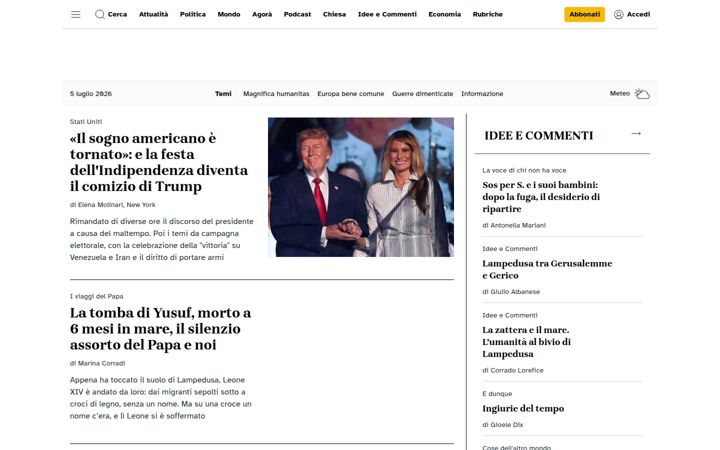Click the date 5 luglio 2026

(91, 94)
